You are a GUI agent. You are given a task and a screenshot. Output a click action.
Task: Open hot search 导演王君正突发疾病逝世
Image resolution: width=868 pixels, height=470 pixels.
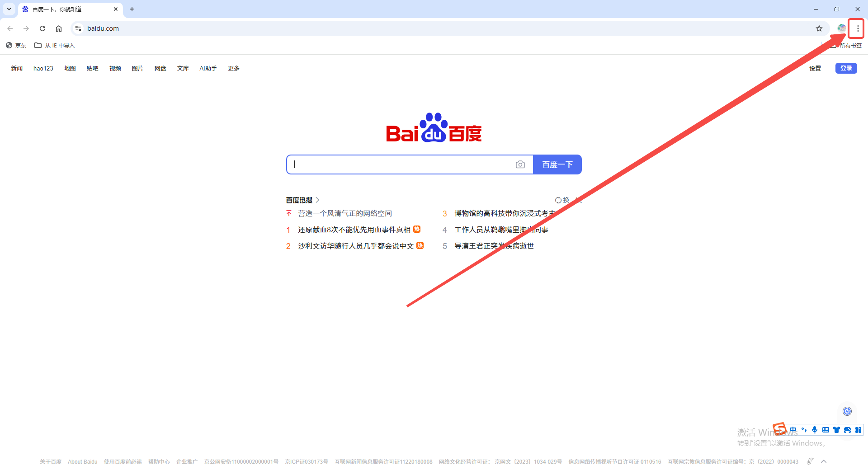tap(494, 246)
